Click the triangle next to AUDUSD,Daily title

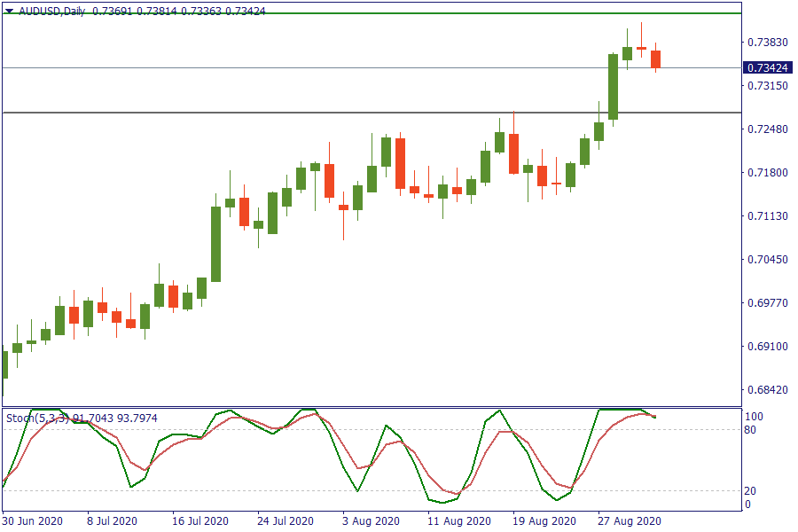pyautogui.click(x=9, y=11)
